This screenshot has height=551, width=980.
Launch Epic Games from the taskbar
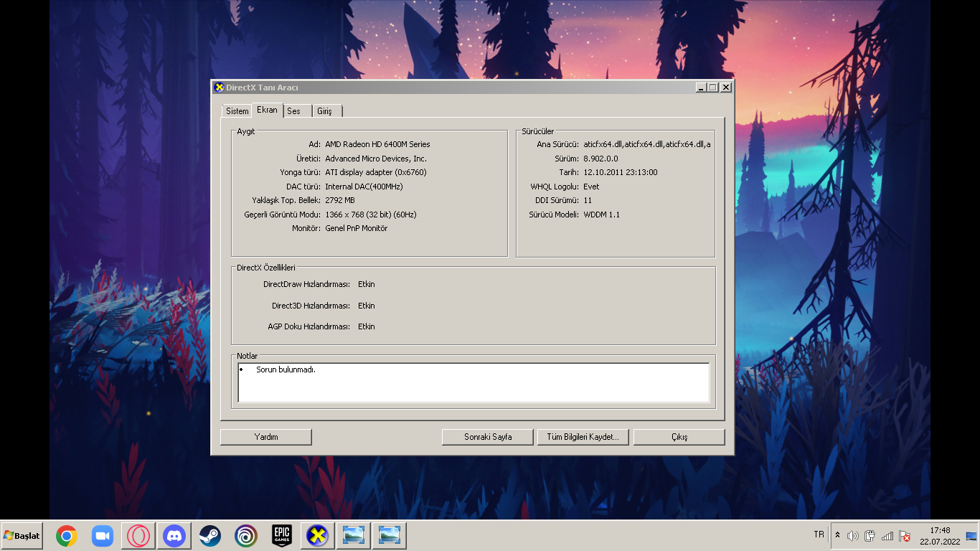pyautogui.click(x=281, y=536)
